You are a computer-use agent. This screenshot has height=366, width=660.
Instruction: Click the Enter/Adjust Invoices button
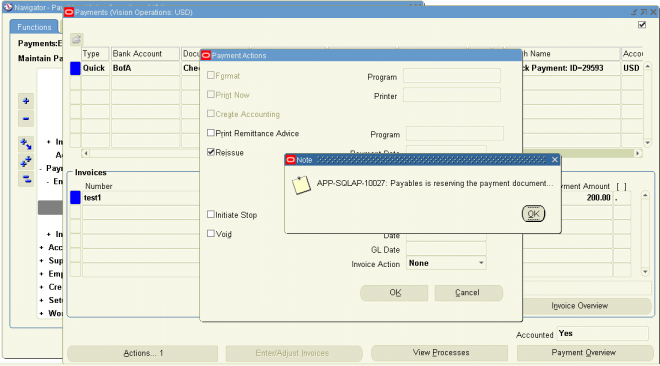pos(293,353)
